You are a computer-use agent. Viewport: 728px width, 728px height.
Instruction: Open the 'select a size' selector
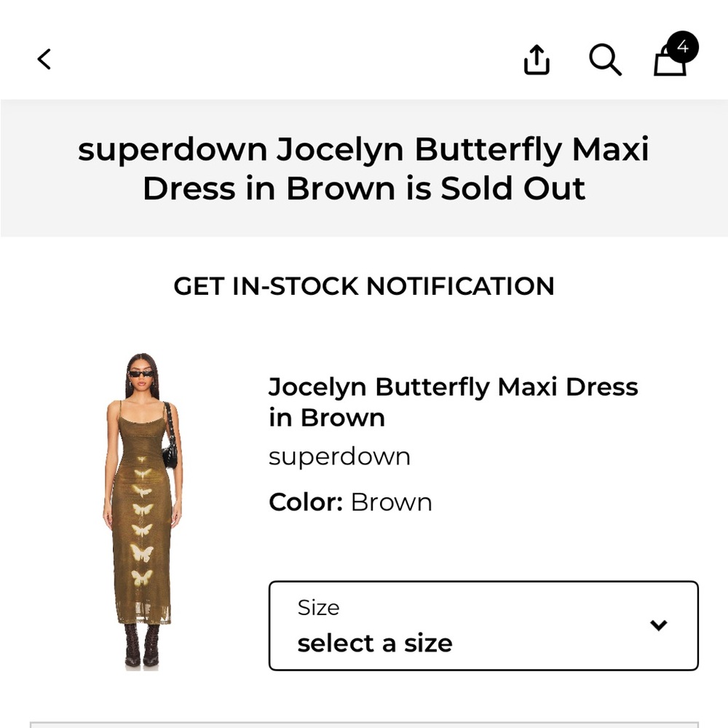point(374,643)
